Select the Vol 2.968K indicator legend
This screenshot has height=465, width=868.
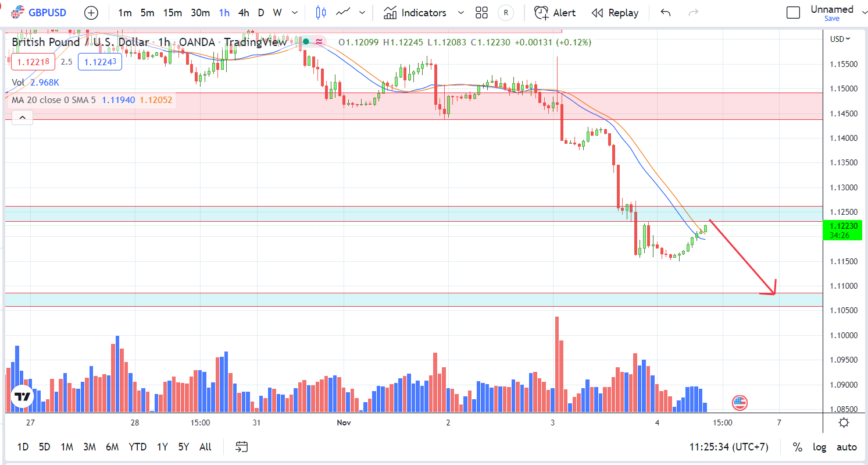tap(36, 83)
